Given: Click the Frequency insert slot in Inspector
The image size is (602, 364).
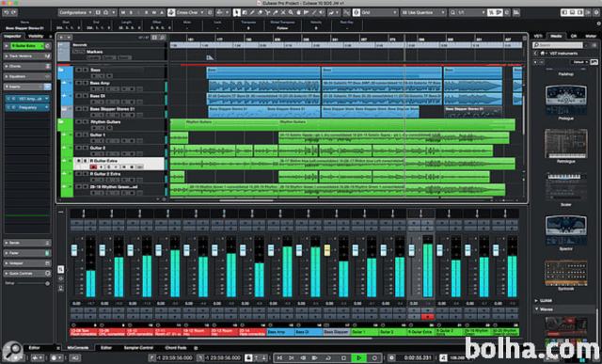Looking at the screenshot, I should (x=27, y=107).
